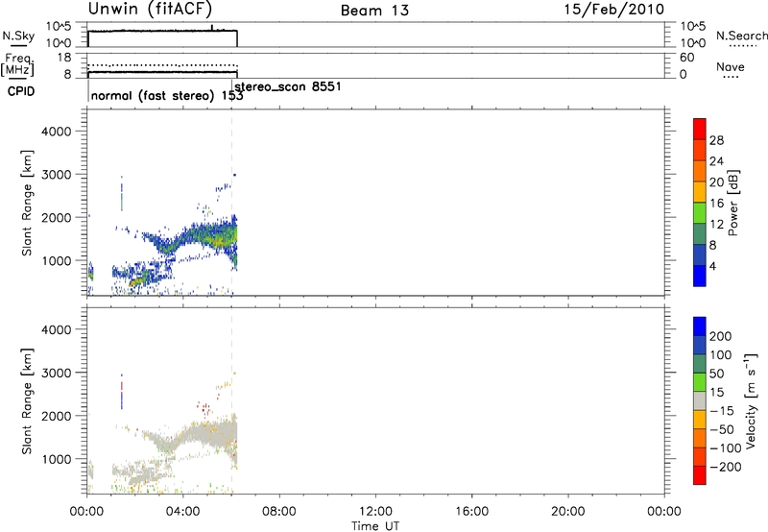Click the 'Velocity [m s-1]' colorbar title
Image resolution: width=768 pixels, height=532 pixels.
751,400
